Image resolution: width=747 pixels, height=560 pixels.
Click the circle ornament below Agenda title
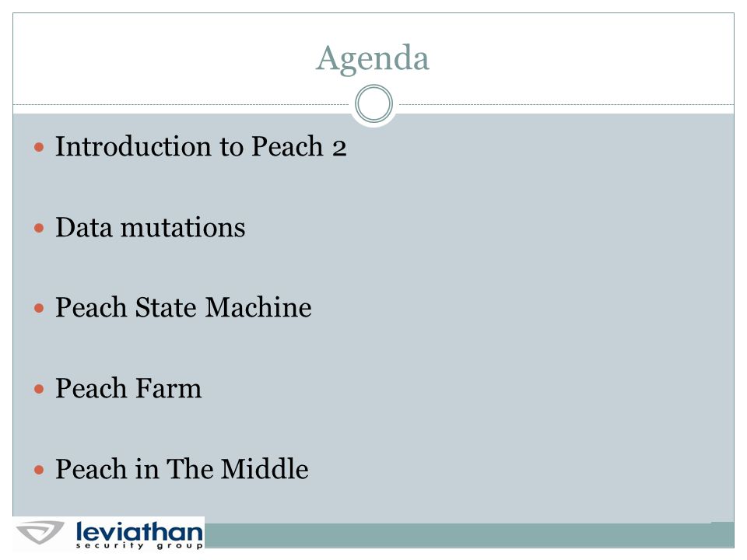[374, 103]
